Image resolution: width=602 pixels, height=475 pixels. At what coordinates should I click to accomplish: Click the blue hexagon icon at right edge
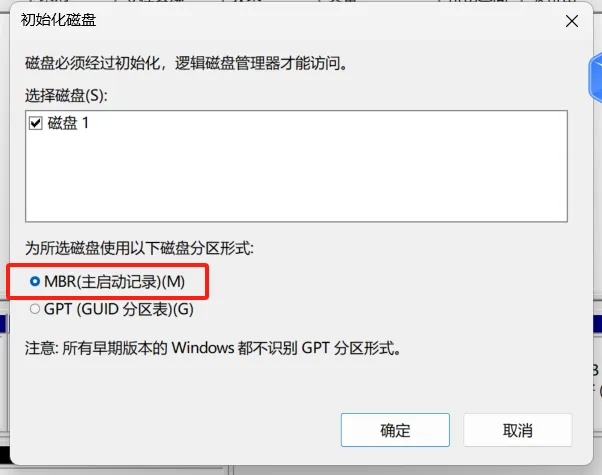click(x=595, y=78)
